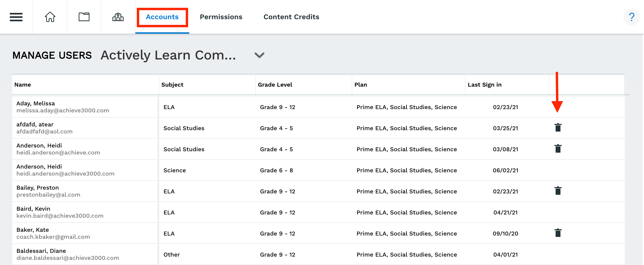Click the Grade 6 - 8 cell
The height and width of the screenshot is (265, 644).
pyautogui.click(x=276, y=170)
